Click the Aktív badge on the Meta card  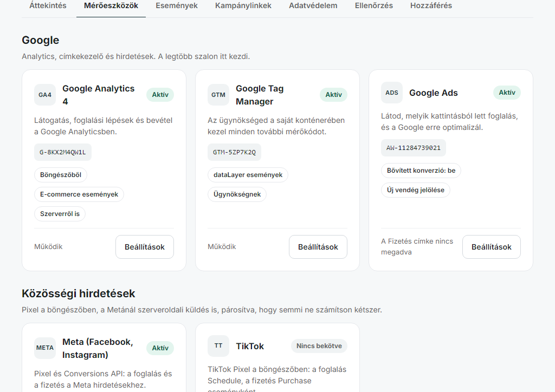[x=160, y=348]
